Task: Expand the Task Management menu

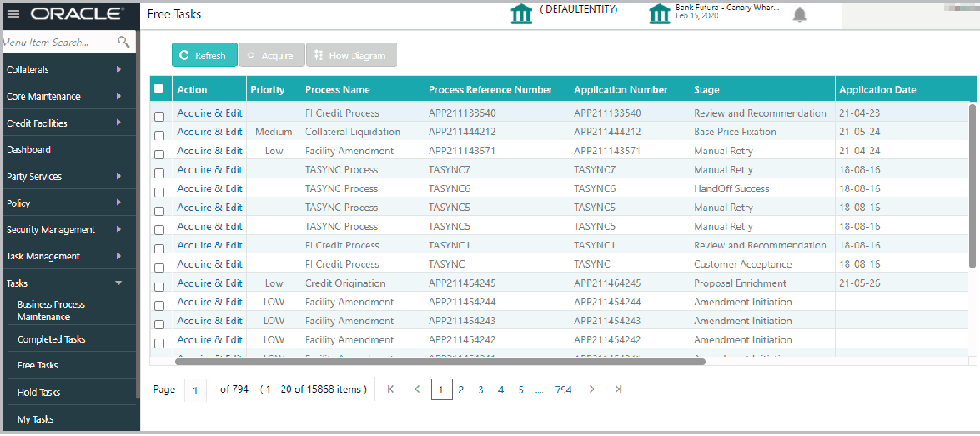Action: [118, 256]
